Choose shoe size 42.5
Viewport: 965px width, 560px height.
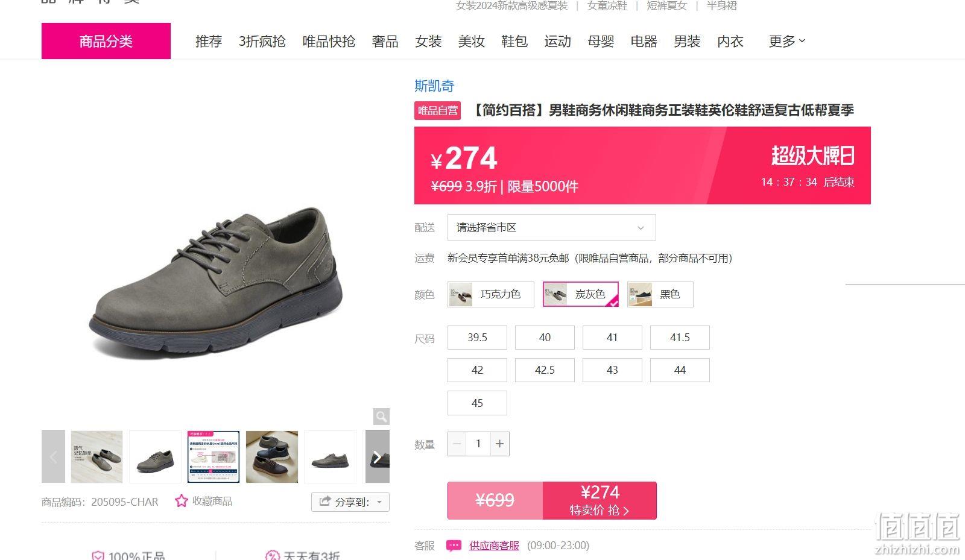coord(545,370)
